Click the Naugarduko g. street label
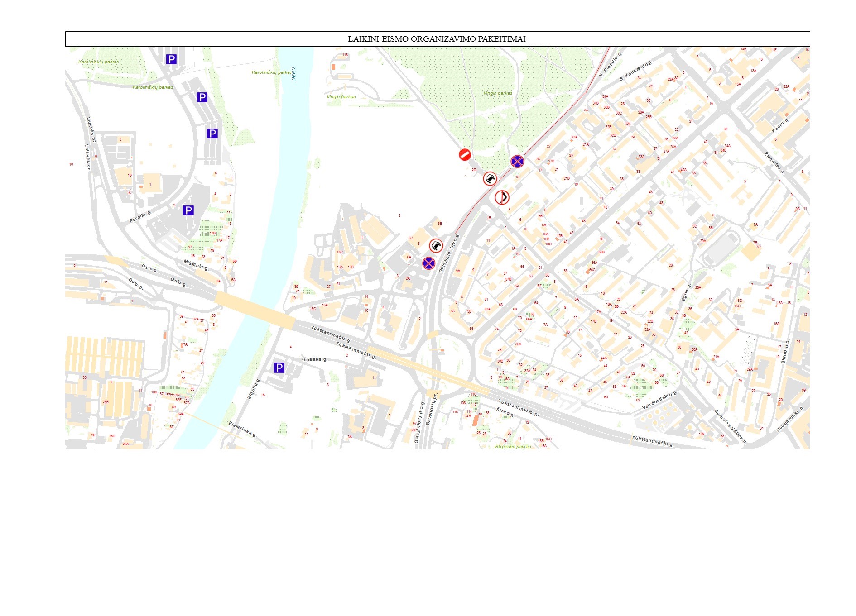 790,420
